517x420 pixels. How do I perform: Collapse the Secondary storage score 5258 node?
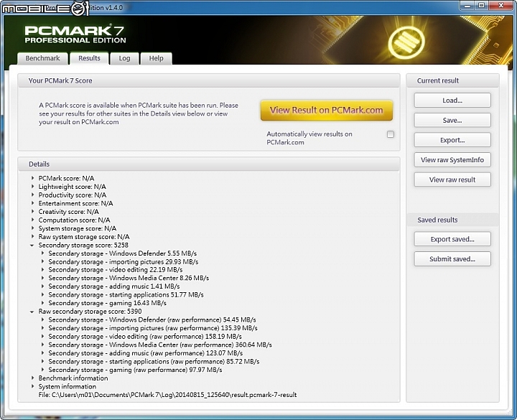coord(32,246)
